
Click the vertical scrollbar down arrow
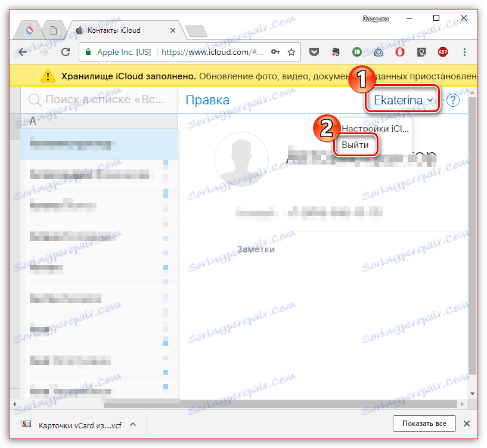(x=473, y=394)
